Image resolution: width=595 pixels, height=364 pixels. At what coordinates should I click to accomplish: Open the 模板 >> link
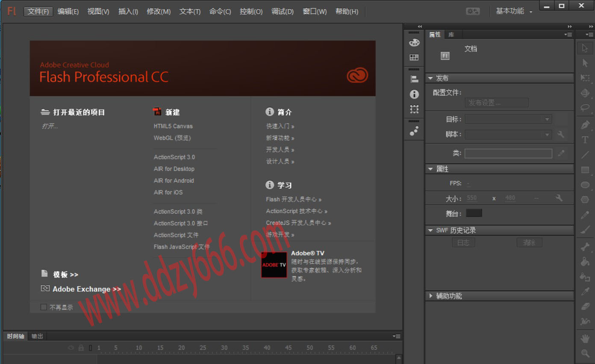click(65, 274)
